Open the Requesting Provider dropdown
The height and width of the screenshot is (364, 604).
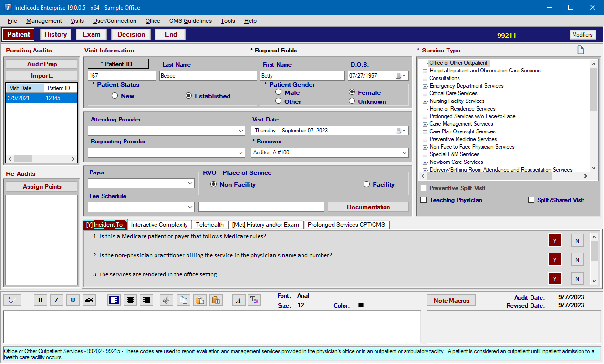tap(240, 153)
